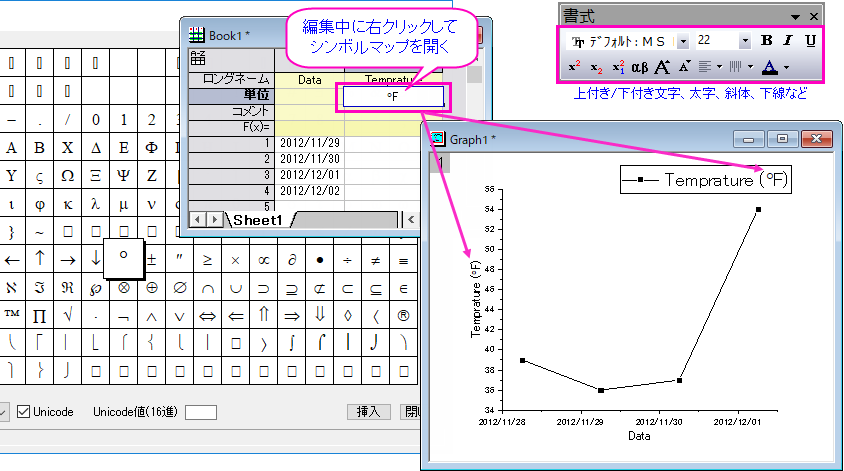Open the font color dropdown arrow
Screen dimensions: 844x471
[786, 68]
